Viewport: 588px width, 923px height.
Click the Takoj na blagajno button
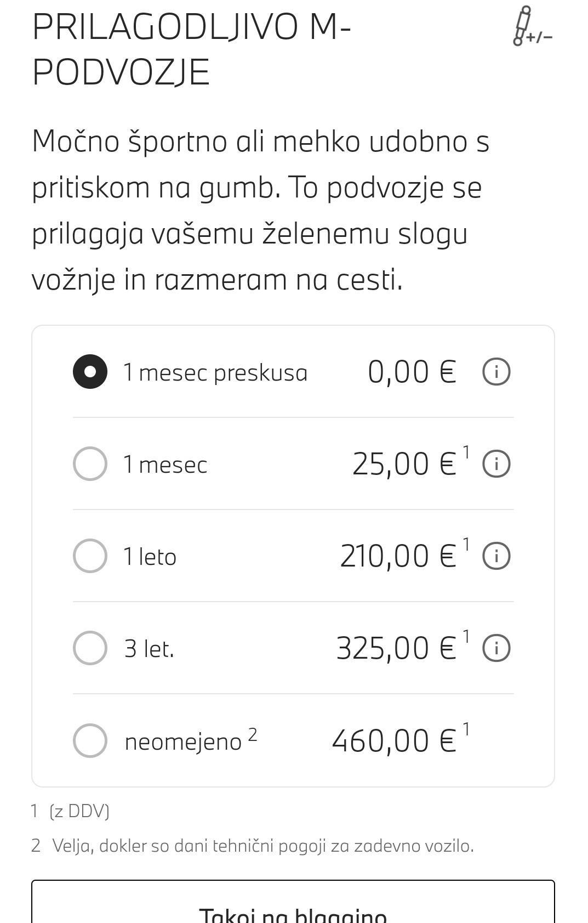pyautogui.click(x=293, y=908)
